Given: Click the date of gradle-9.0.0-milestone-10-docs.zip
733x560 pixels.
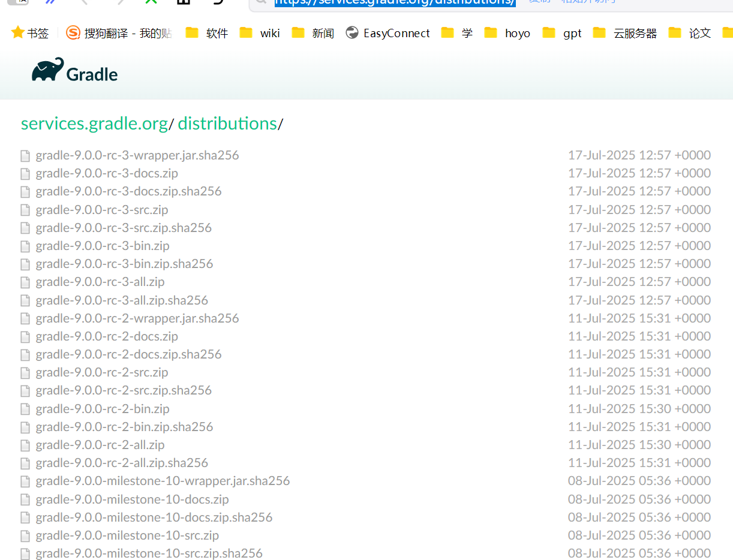Looking at the screenshot, I should (639, 499).
